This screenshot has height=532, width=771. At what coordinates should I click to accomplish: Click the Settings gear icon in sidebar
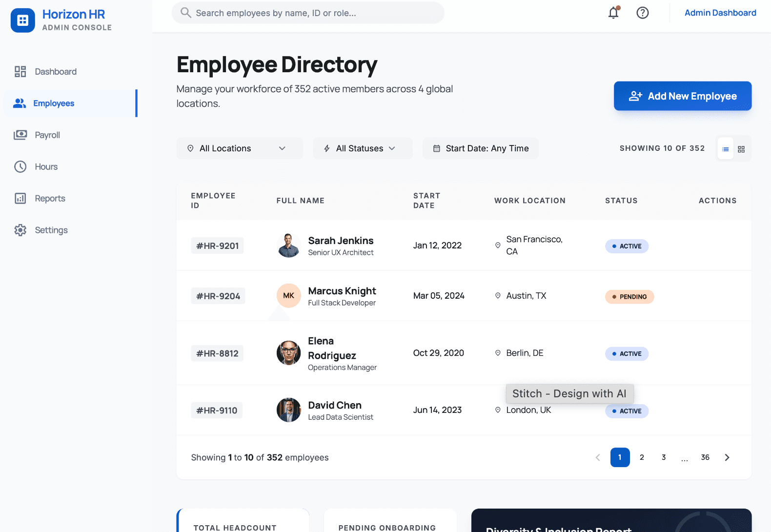[x=20, y=230]
